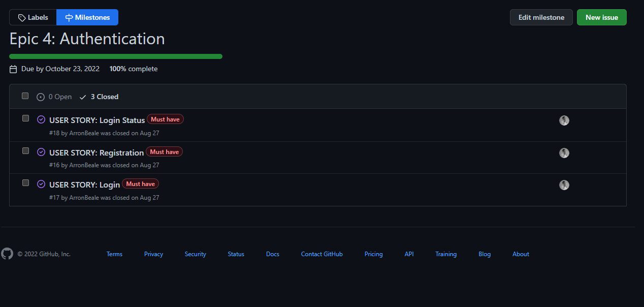Click Must have label on Registration

click(x=164, y=151)
